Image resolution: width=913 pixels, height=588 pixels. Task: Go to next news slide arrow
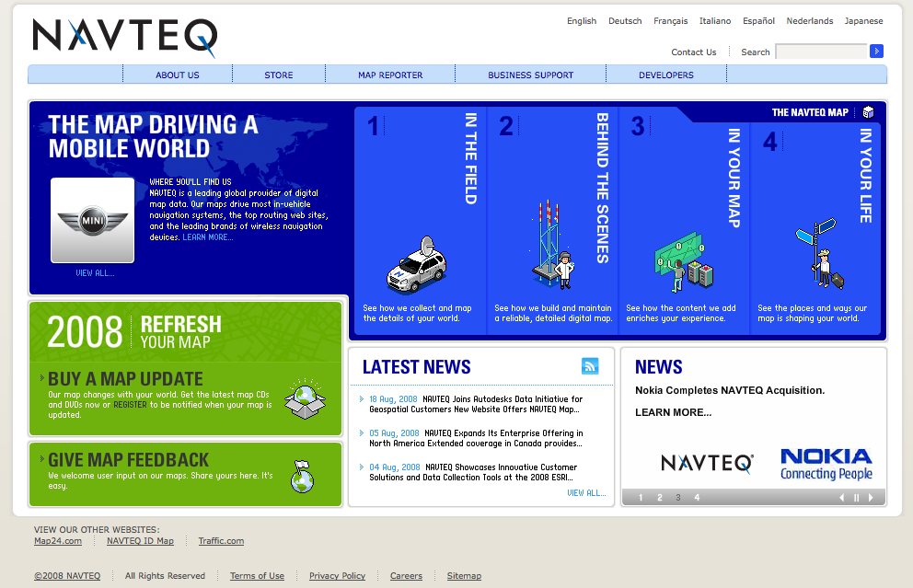[x=871, y=497]
